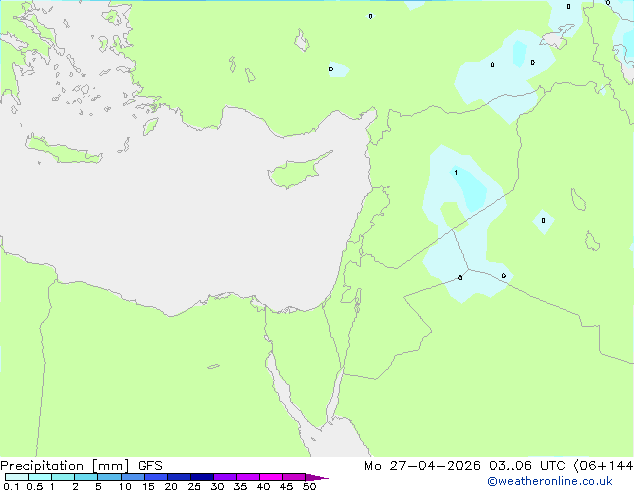Click the 0.5–1 mm legend color swatch
Image resolution: width=634 pixels, height=490 pixels.
point(40,477)
